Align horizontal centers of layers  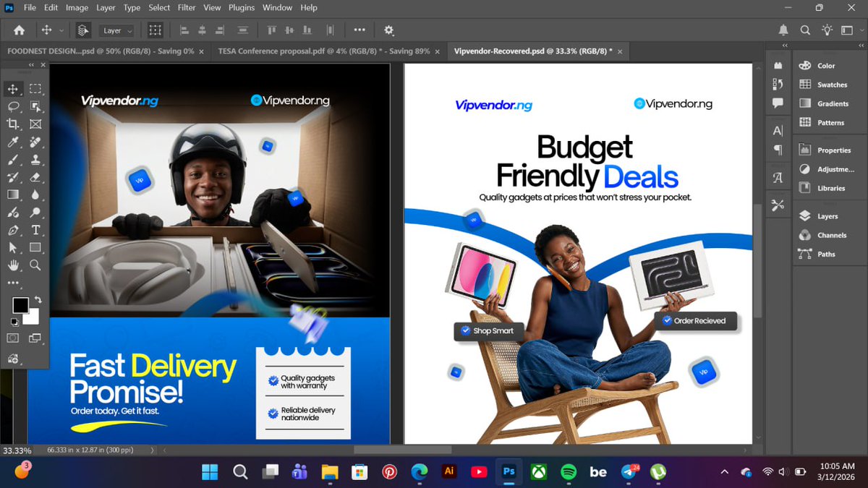pos(202,30)
